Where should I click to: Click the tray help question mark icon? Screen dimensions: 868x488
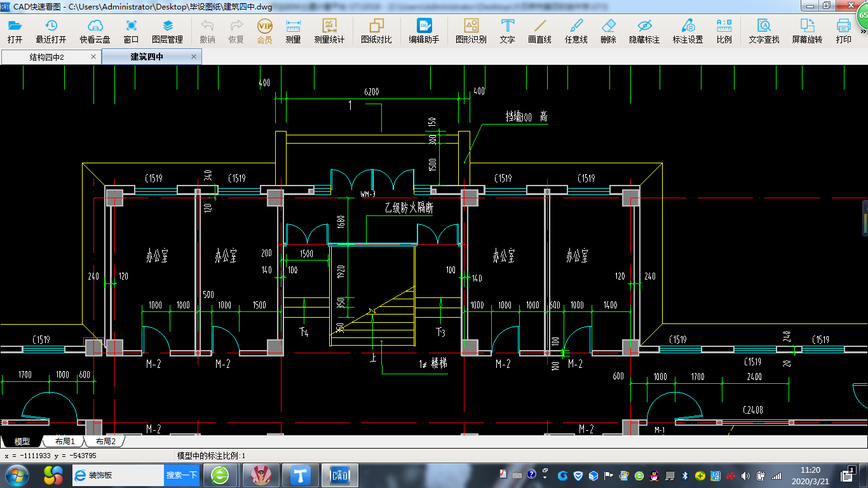click(x=530, y=474)
